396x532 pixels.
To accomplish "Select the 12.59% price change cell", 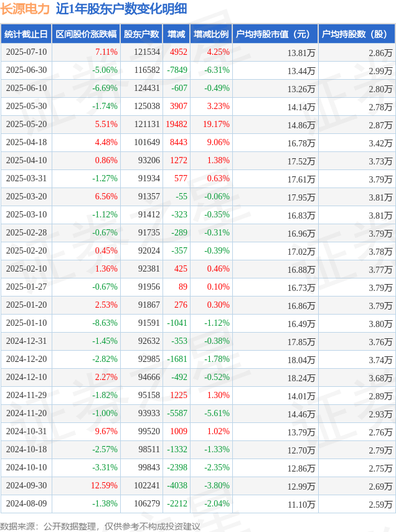I will [x=104, y=485].
